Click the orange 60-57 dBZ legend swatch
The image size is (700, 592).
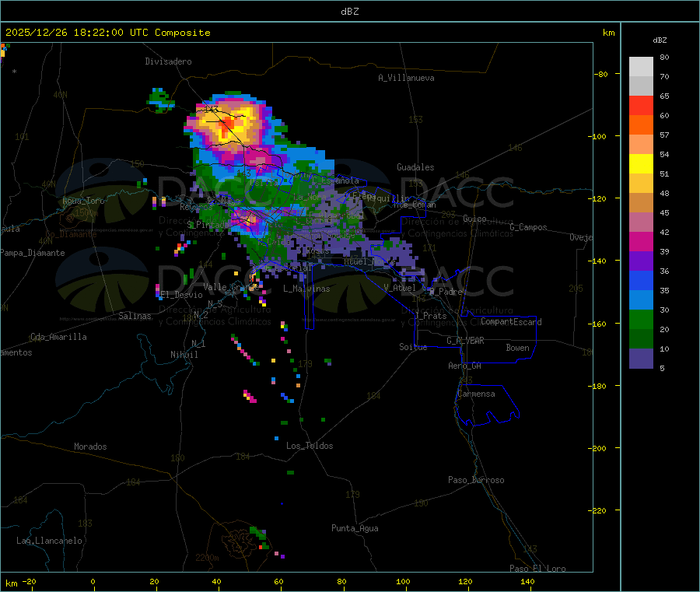coord(641,125)
